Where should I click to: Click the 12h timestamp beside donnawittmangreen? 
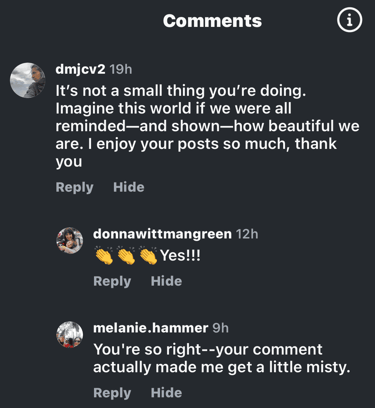tap(247, 234)
